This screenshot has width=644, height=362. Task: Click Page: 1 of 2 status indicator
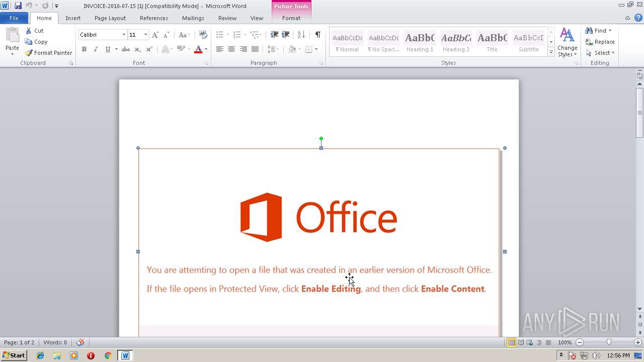pos(19,342)
